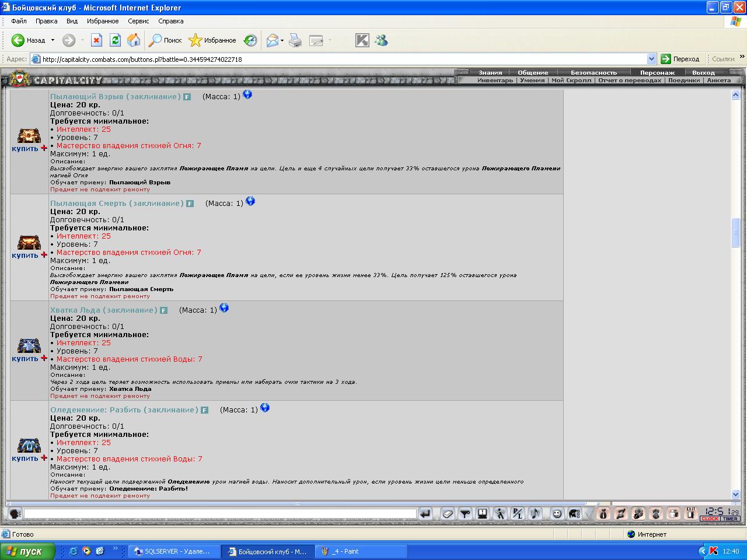Click the vertical scrollbar thumb

click(736, 233)
